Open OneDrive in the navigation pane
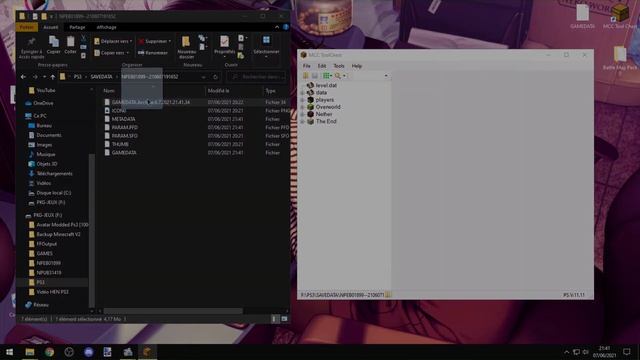Viewport: 640px width, 360px height. click(x=43, y=103)
